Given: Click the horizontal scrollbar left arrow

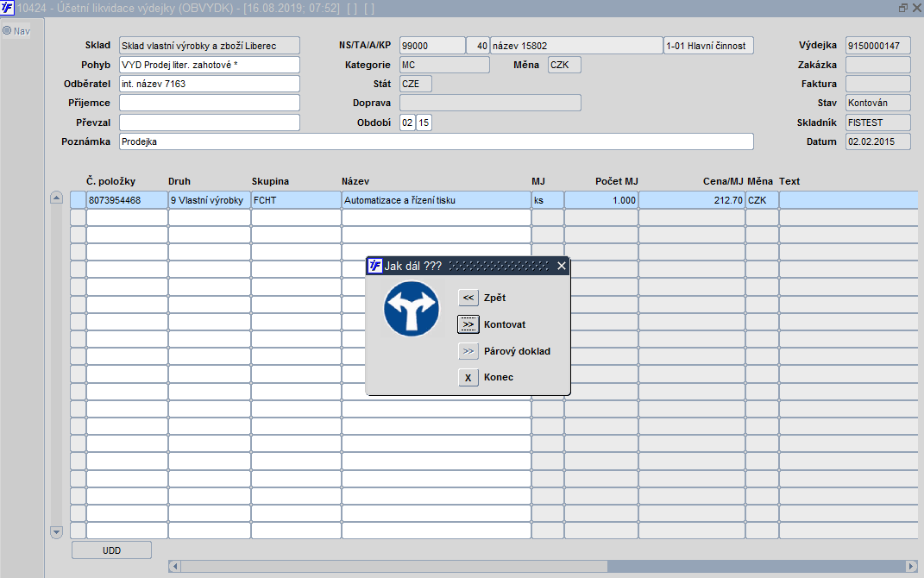Looking at the screenshot, I should coord(174,566).
